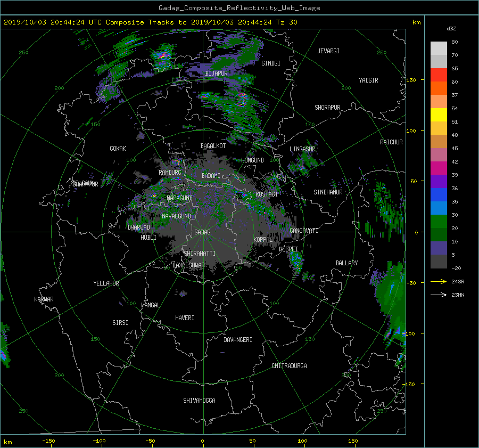This screenshot has height=448, width=479.
Task: Click the HUBLI city label
Action: point(148,238)
